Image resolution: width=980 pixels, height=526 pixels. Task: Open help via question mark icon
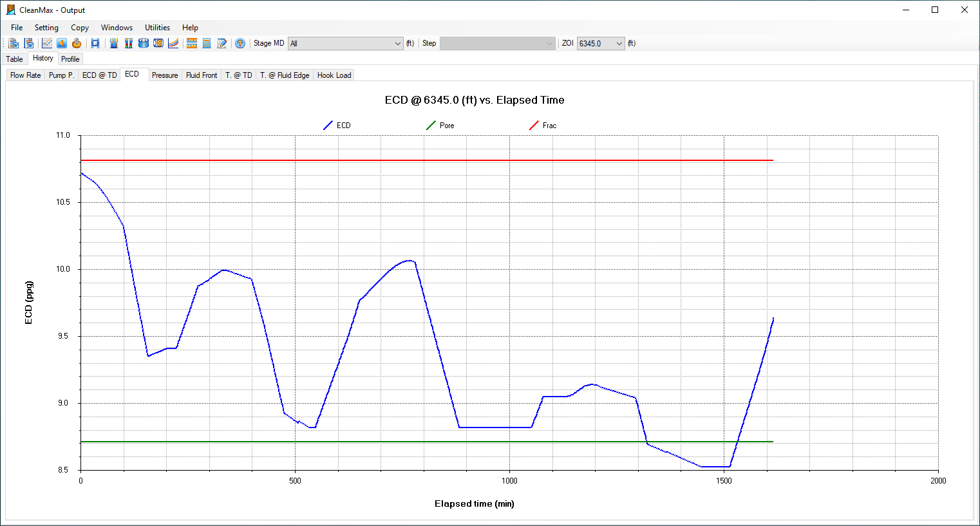(240, 43)
